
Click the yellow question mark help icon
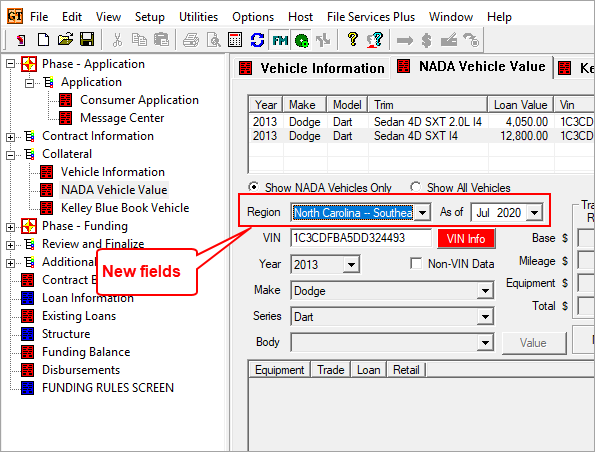tap(353, 39)
